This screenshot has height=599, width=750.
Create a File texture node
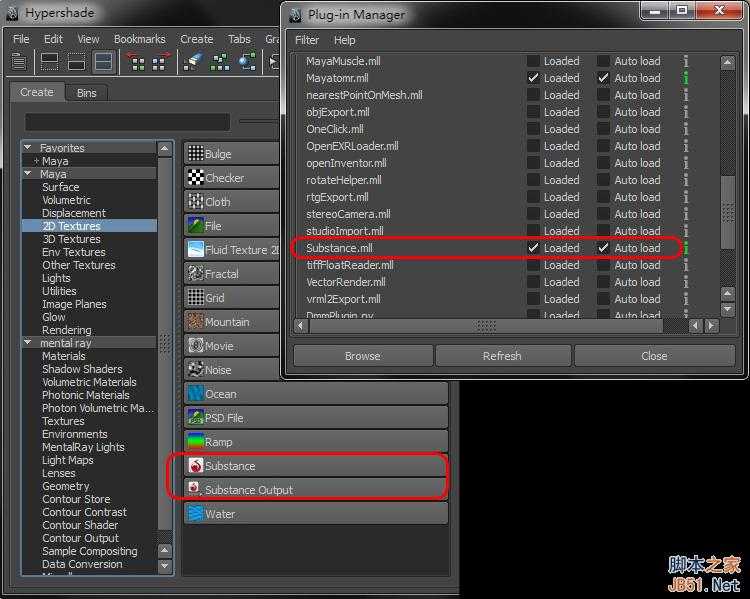[232, 226]
